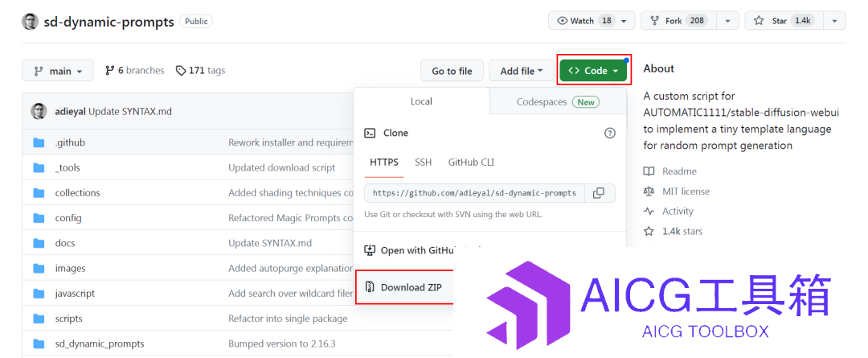Open the Add file dropdown
The image size is (868, 358).
522,71
